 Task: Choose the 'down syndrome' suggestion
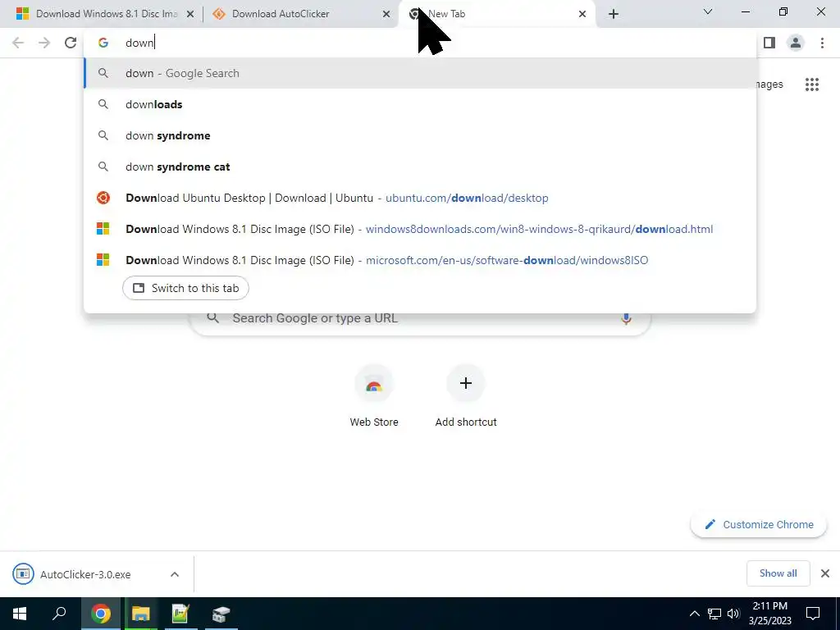pos(420,135)
